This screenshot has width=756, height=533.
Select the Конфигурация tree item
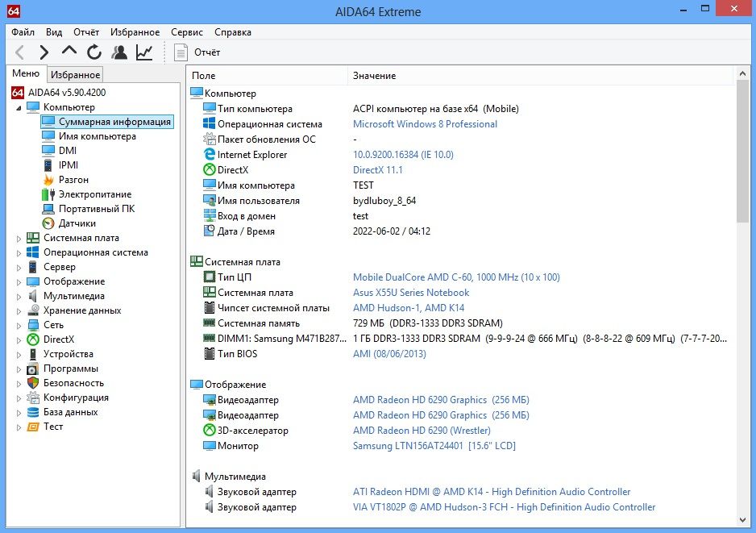pyautogui.click(x=76, y=398)
